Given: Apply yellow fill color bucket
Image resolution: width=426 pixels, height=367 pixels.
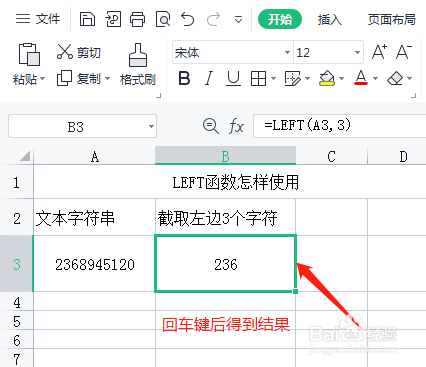Looking at the screenshot, I should click(x=327, y=78).
